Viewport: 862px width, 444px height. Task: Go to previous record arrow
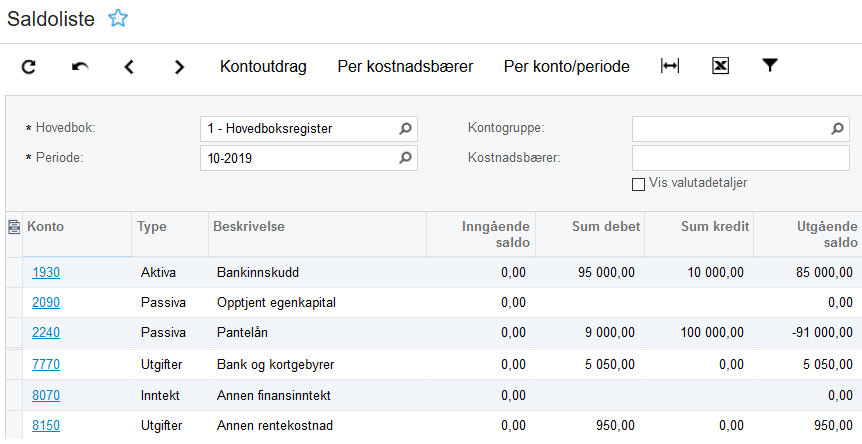(129, 67)
